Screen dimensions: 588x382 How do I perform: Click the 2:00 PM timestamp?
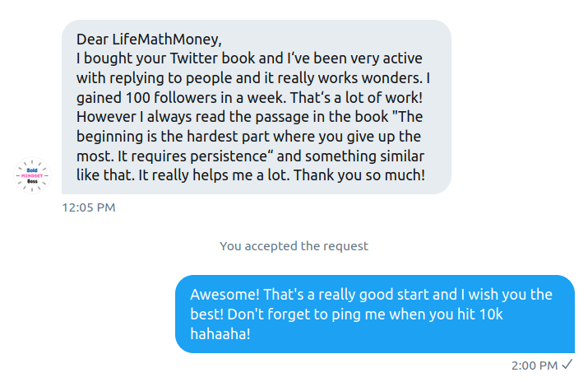(x=534, y=365)
